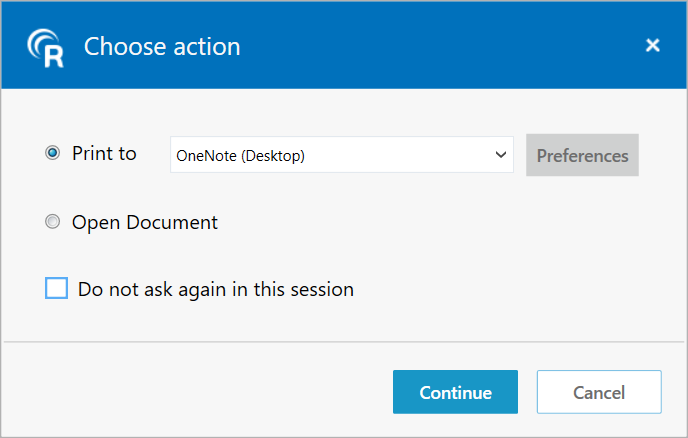Tick the box to skip prompt this session
Viewport: 688px width, 438px height.
[x=57, y=289]
